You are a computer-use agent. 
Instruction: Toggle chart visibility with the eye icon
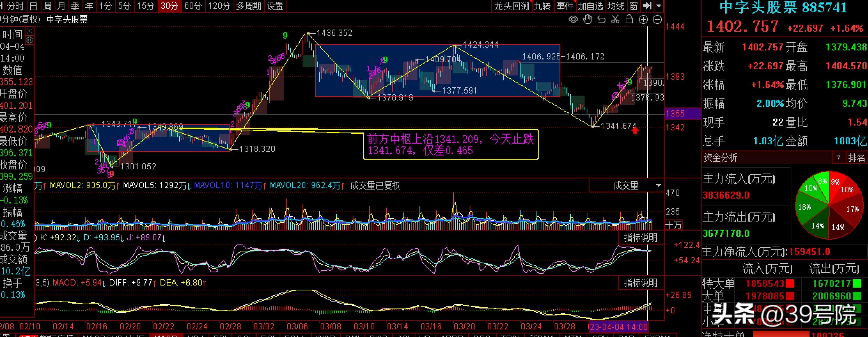[x=573, y=20]
